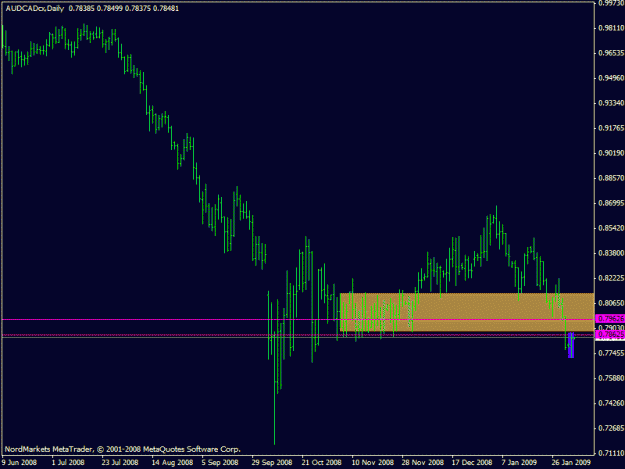Click the 5 Sep 2008 date label
Image resolution: width=625 pixels, height=469 pixels.
pos(220,463)
